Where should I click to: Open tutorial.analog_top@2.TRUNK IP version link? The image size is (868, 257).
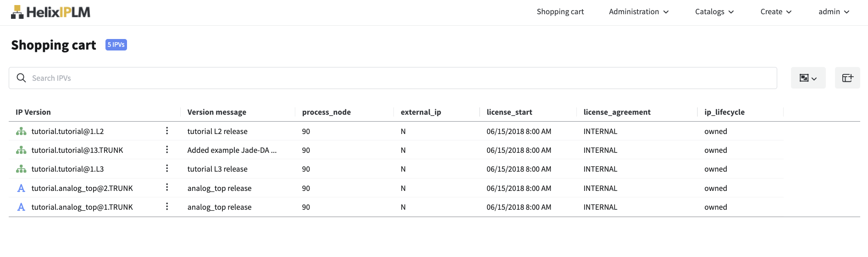point(82,188)
